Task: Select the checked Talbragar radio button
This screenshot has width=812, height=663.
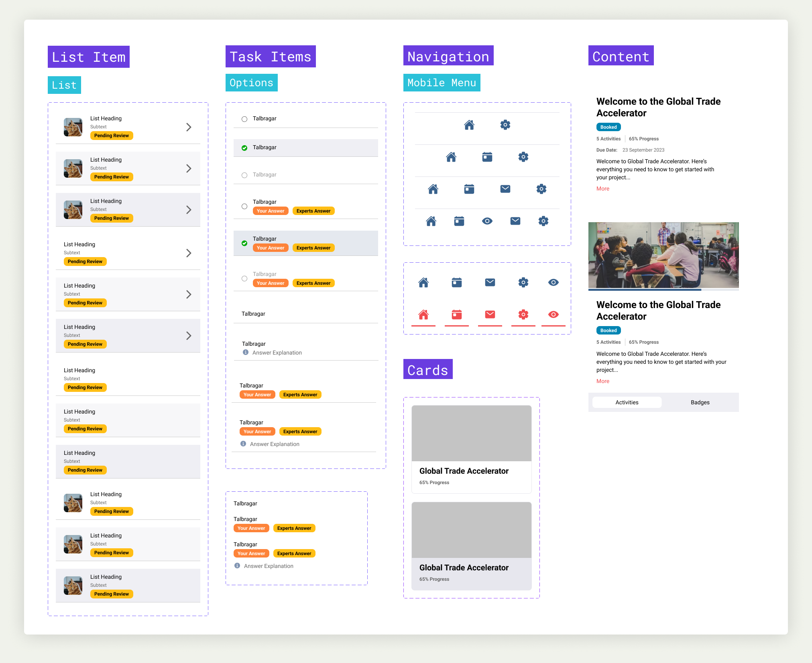Action: coord(244,147)
